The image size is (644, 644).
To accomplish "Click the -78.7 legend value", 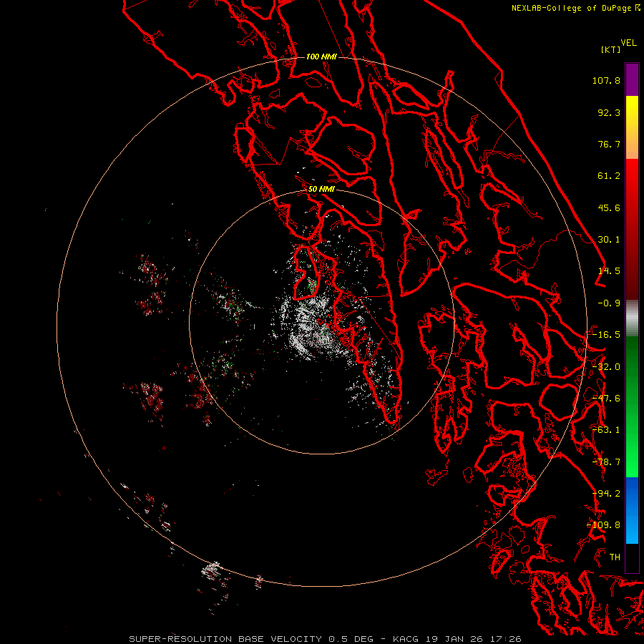I will 606,462.
